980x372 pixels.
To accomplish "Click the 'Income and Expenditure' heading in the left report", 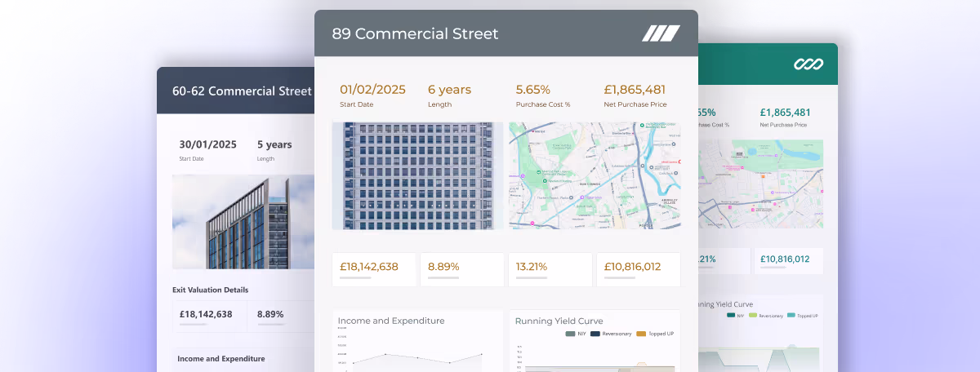I will click(220, 358).
